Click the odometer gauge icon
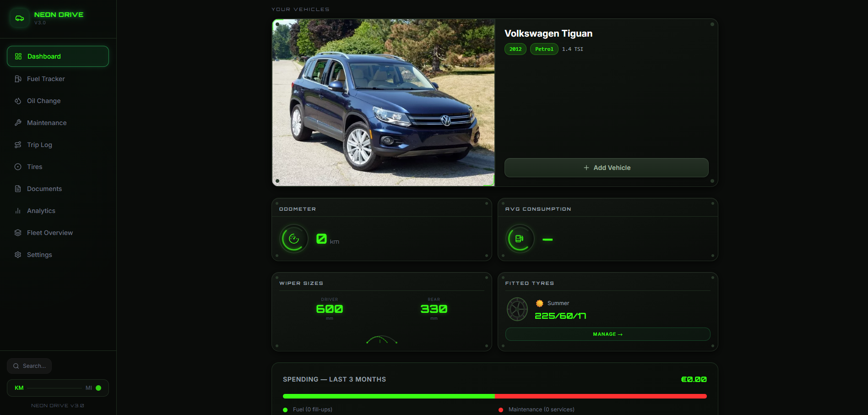Image resolution: width=868 pixels, height=415 pixels. click(x=294, y=239)
